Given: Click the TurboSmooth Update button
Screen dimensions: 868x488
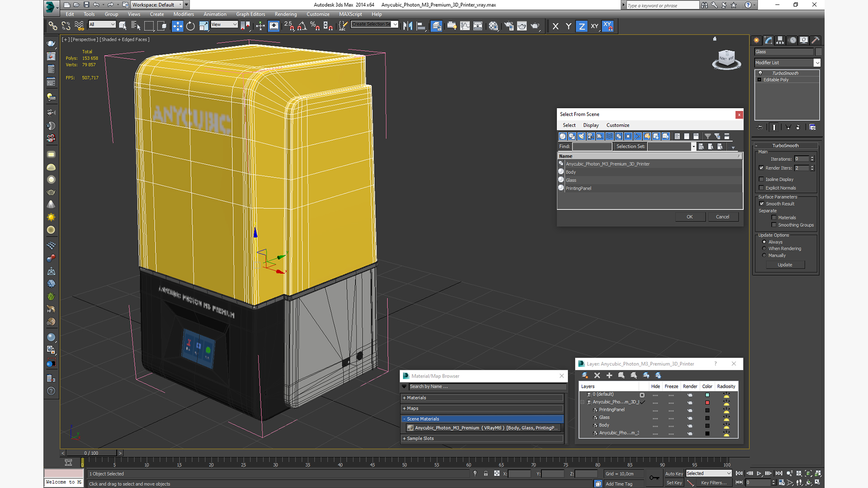Looking at the screenshot, I should 785,265.
